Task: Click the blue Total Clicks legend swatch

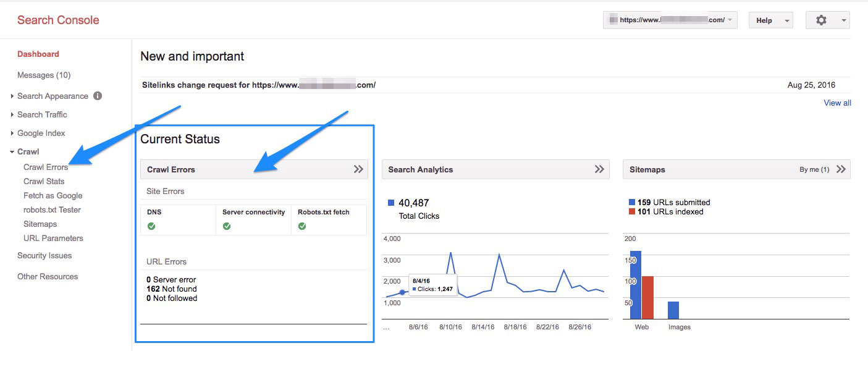Action: (x=391, y=203)
